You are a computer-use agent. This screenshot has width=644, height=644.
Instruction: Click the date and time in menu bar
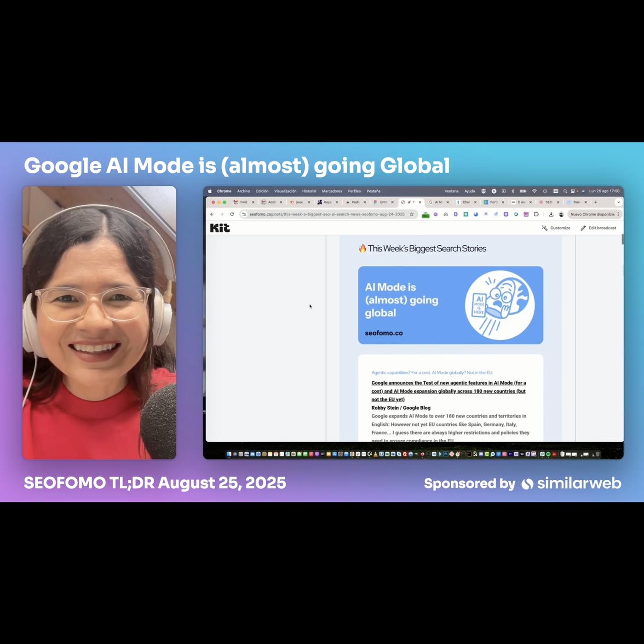pos(604,191)
